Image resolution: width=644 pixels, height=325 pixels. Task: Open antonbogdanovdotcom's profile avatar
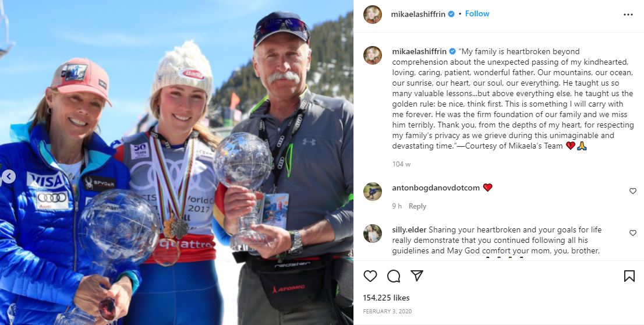click(373, 192)
